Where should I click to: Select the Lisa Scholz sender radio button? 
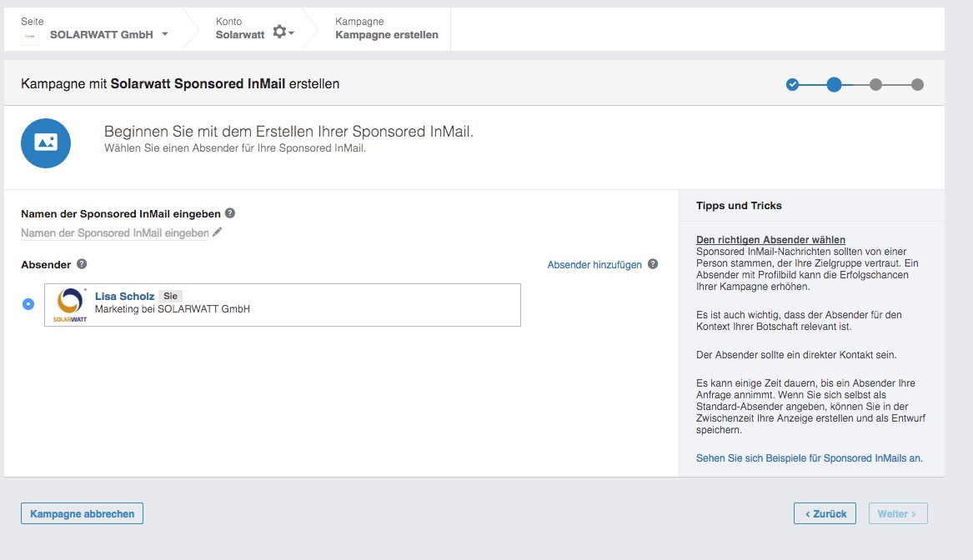click(x=28, y=304)
